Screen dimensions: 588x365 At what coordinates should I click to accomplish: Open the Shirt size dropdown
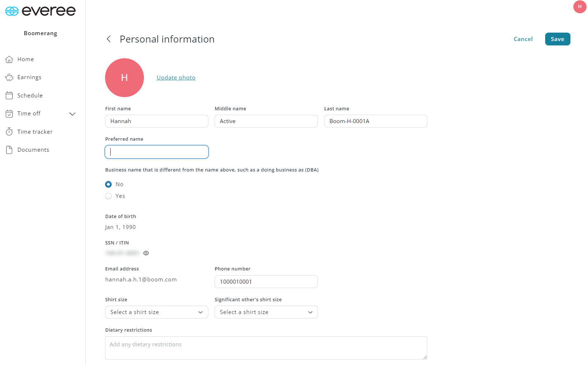(156, 312)
